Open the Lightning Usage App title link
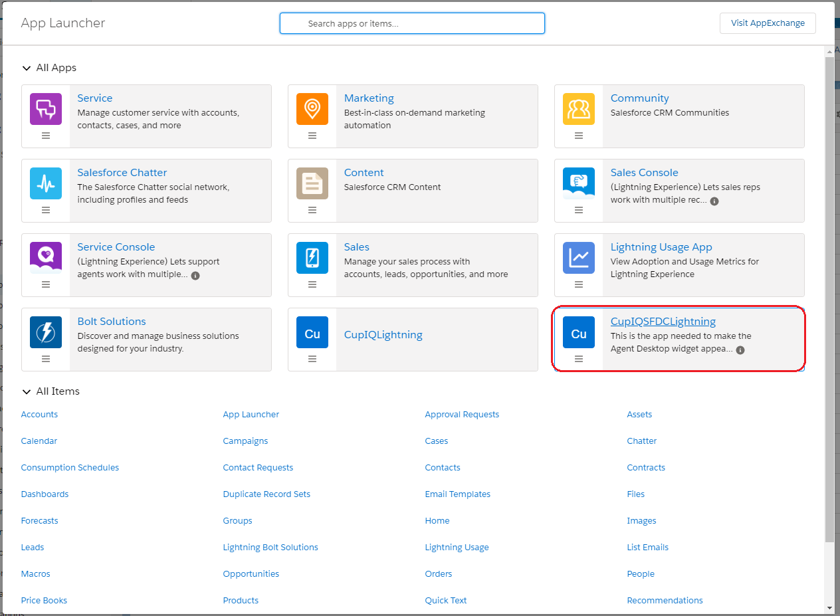This screenshot has height=616, width=840. [661, 247]
